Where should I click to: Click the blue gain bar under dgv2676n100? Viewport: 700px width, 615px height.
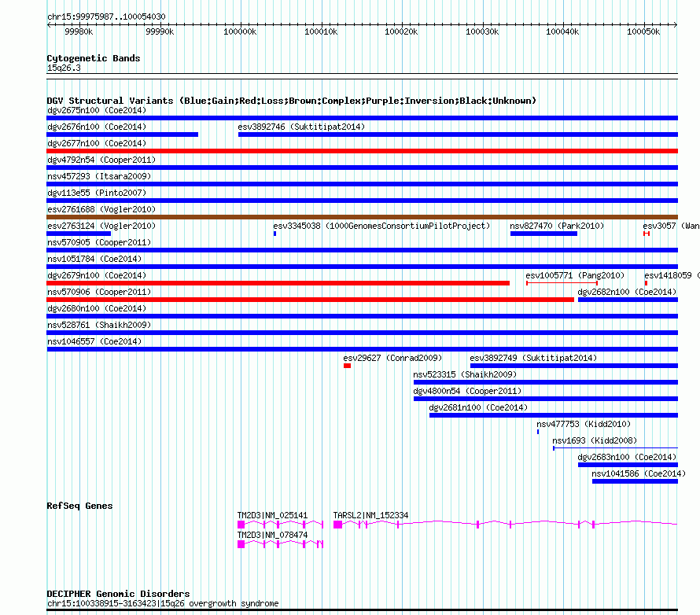pos(123,134)
